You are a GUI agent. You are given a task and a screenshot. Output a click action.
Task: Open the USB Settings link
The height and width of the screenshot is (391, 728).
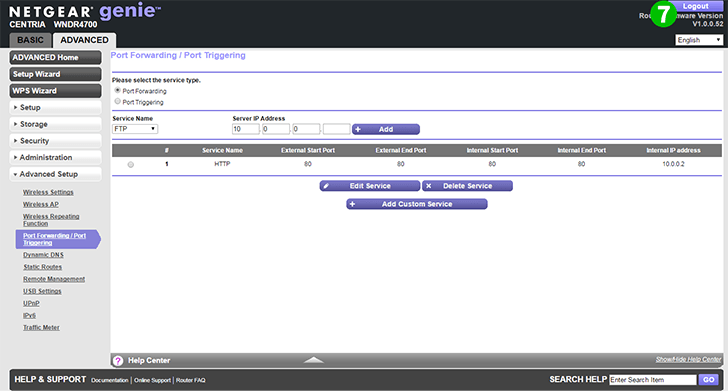coord(42,291)
